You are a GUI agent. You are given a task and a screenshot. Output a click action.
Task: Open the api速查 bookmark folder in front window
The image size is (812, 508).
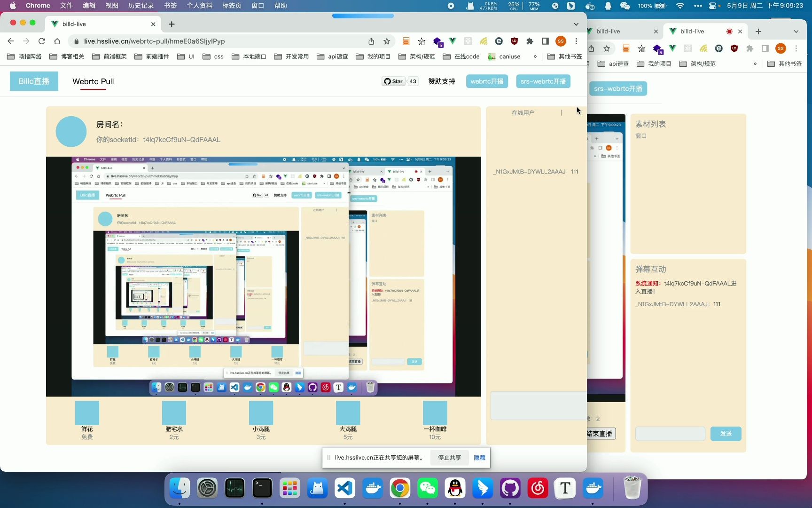click(x=332, y=56)
